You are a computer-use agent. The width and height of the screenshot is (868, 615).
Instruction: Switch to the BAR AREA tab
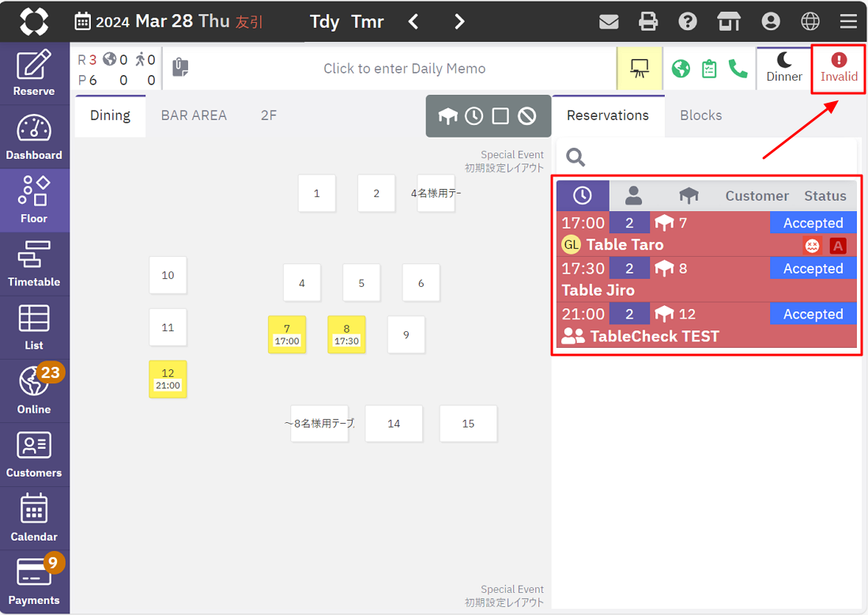click(194, 115)
